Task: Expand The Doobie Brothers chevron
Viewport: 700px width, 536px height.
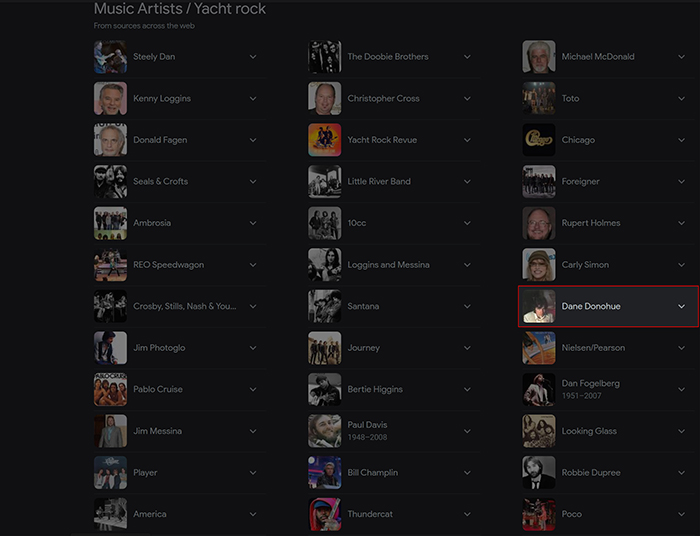Action: [467, 57]
